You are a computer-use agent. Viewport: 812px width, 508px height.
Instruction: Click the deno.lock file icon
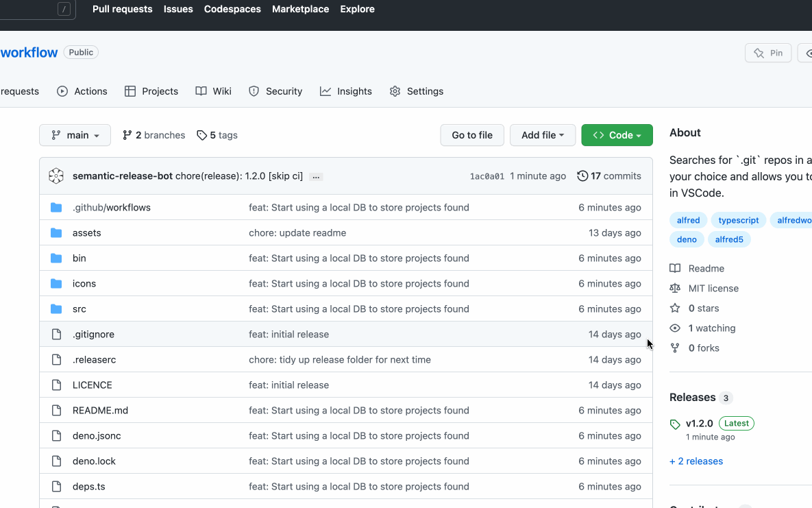[x=56, y=461]
